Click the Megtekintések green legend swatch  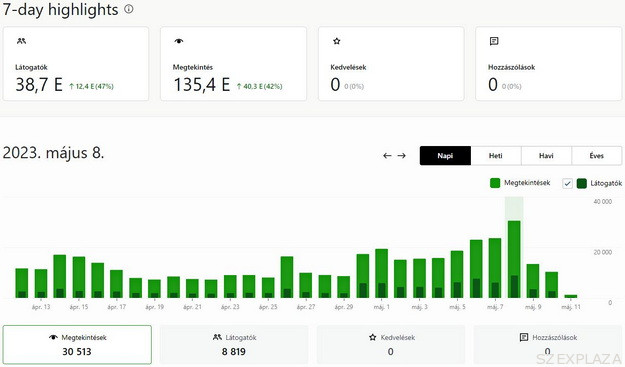495,183
